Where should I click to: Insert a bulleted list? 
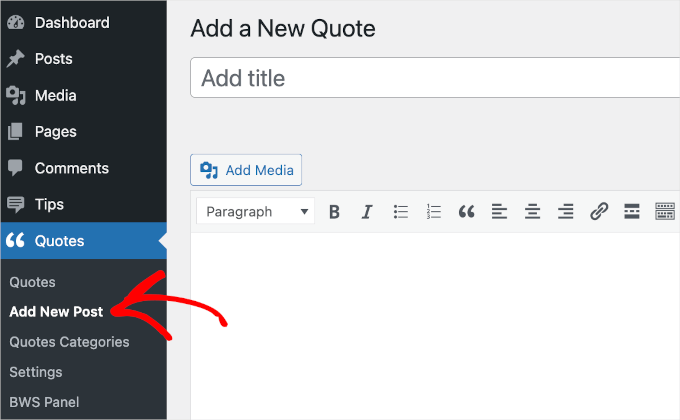pyautogui.click(x=401, y=211)
